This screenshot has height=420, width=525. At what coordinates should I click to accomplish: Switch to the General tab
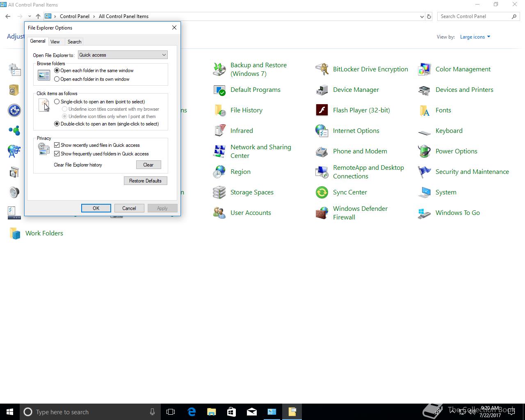(x=38, y=41)
